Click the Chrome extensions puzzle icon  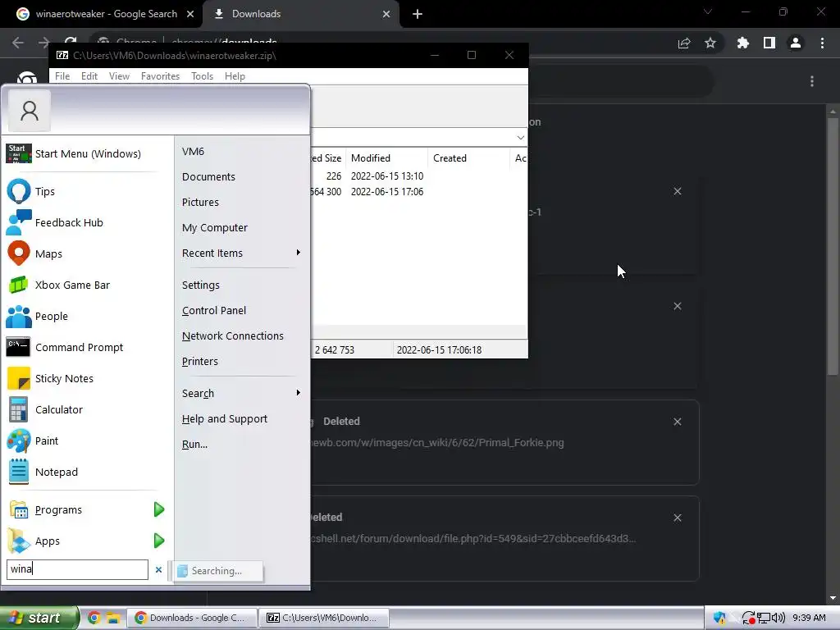[742, 43]
